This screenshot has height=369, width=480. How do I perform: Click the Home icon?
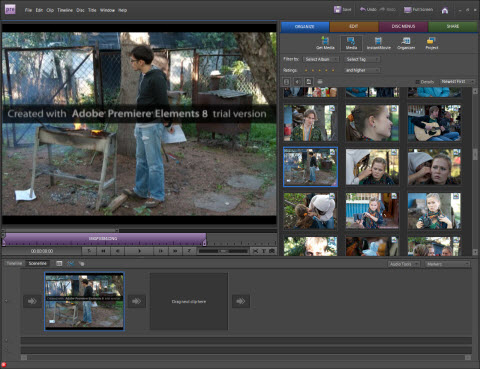tap(445, 10)
